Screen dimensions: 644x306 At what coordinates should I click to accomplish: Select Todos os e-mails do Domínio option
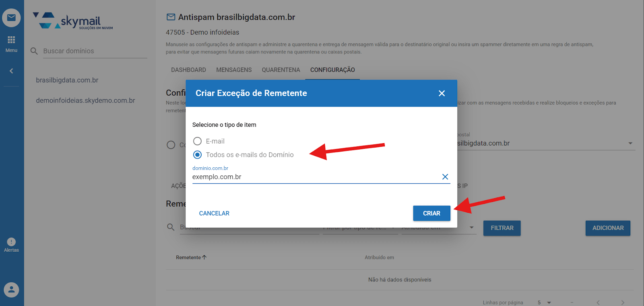[x=197, y=155]
